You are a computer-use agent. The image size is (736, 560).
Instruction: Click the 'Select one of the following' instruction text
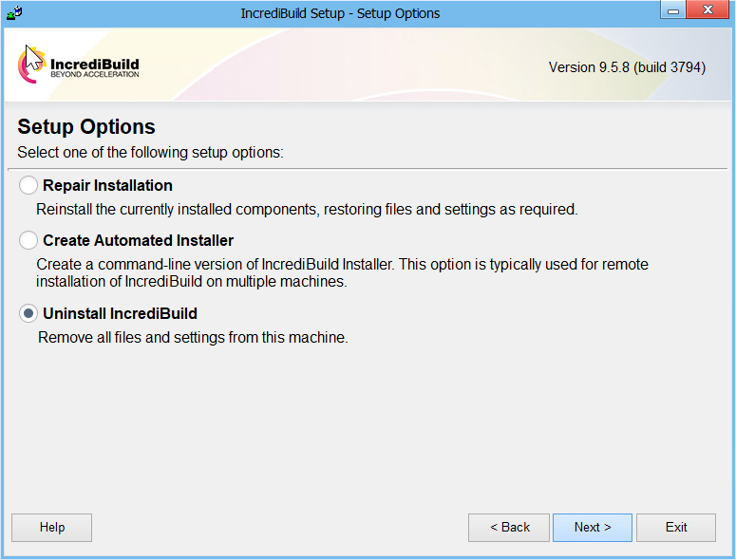coord(151,152)
